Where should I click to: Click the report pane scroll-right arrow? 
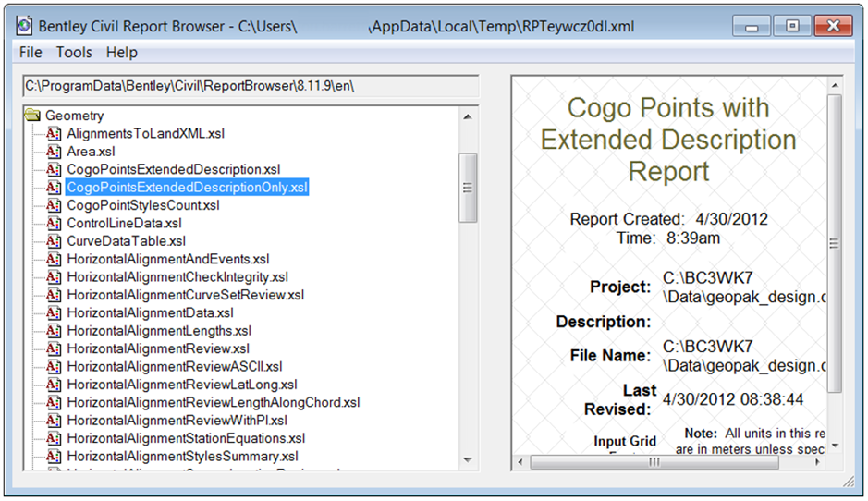pos(818,461)
